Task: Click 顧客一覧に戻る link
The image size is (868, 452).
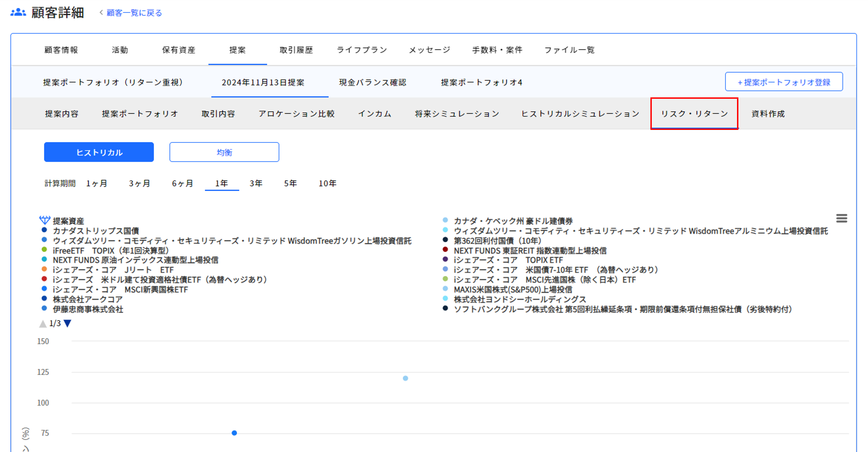Action: (x=134, y=13)
